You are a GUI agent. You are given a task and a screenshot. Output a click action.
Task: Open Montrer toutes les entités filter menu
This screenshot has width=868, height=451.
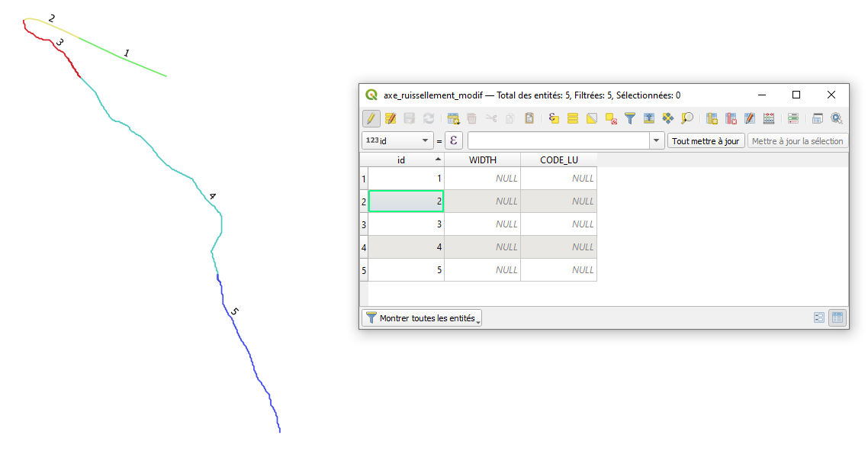422,318
